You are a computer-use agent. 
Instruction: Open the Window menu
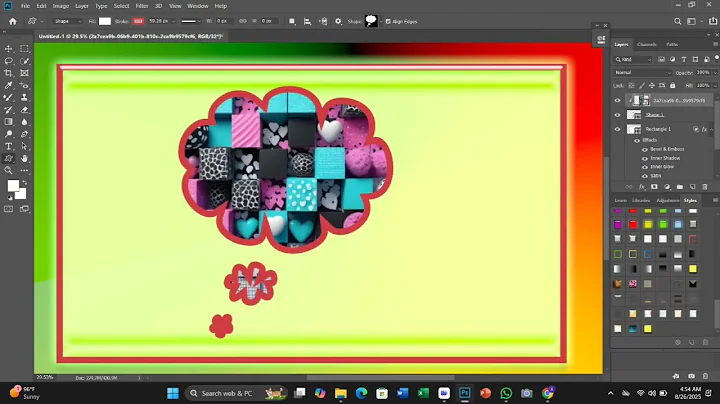(198, 6)
